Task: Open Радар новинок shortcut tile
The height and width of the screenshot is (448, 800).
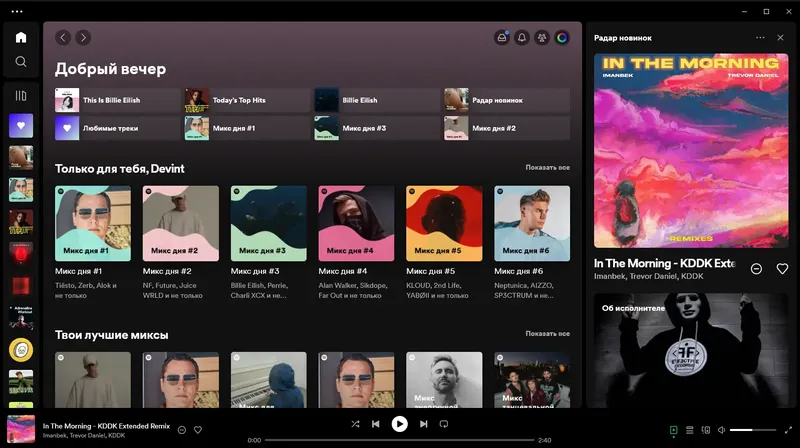Action: click(x=507, y=100)
